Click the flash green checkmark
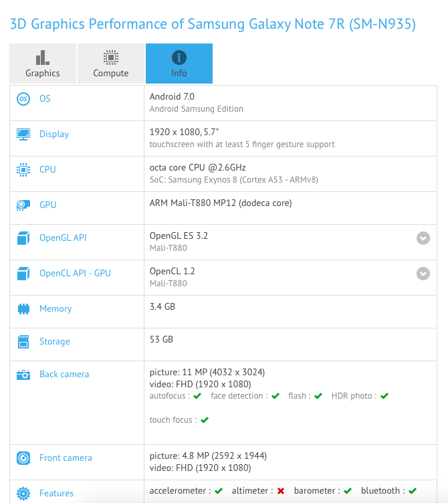The image size is (448, 503). tap(318, 396)
